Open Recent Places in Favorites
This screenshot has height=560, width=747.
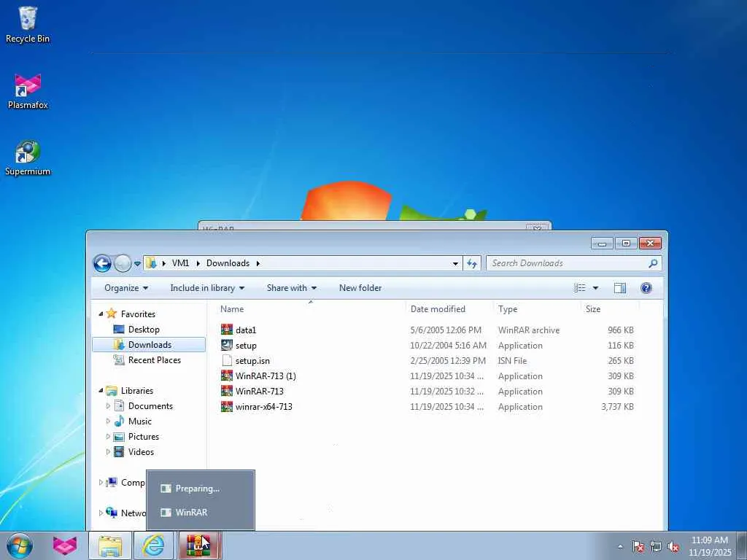coord(154,360)
